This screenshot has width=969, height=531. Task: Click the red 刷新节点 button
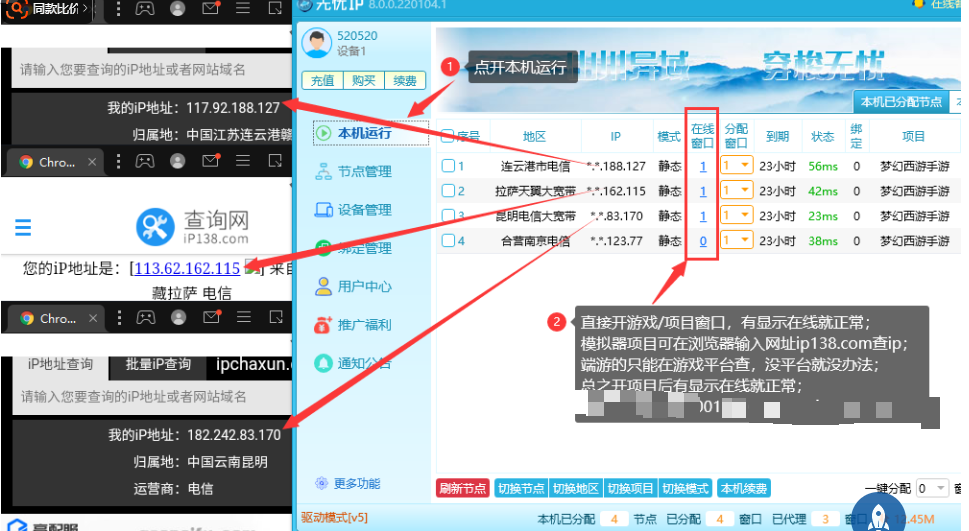(462, 488)
